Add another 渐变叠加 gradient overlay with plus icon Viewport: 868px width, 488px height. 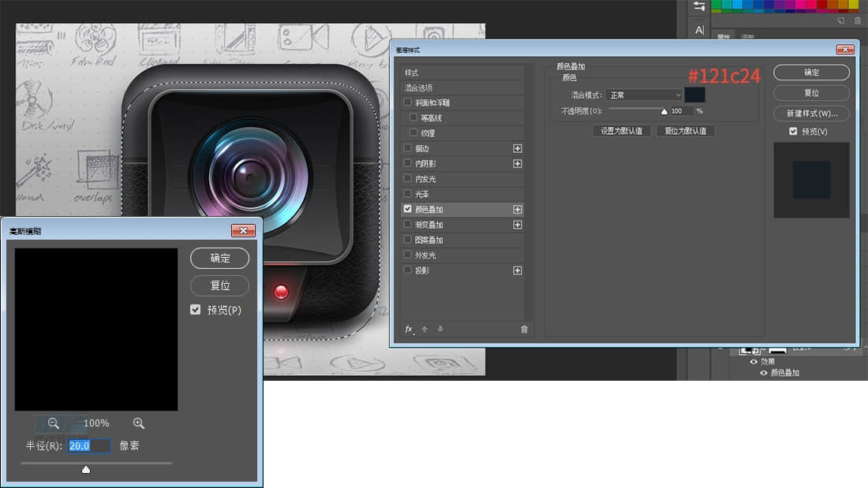(x=518, y=225)
